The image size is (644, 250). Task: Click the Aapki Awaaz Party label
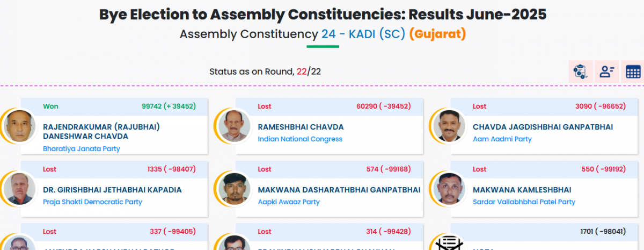(289, 202)
